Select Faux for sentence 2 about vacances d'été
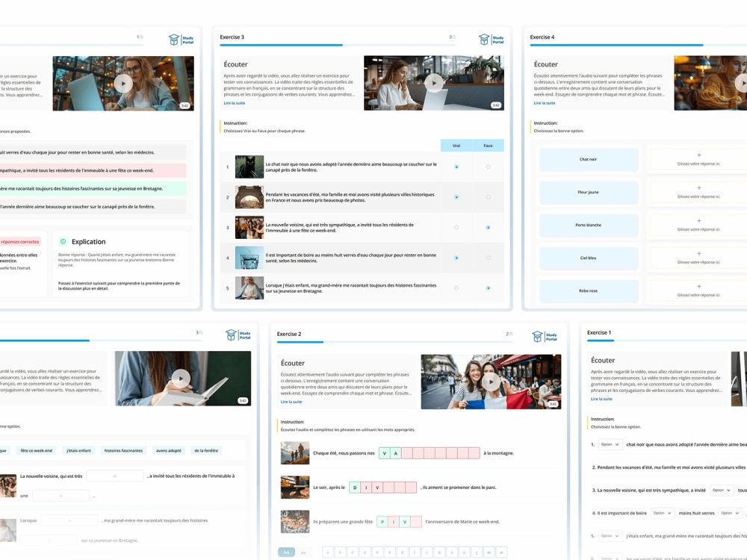Image resolution: width=747 pixels, height=560 pixels. point(488,197)
